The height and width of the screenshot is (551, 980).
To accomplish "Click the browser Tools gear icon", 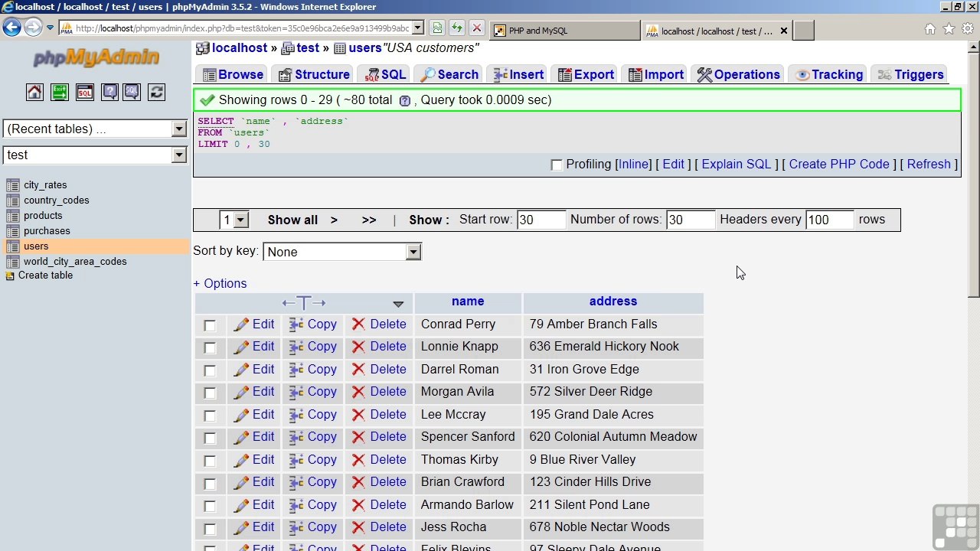I will (968, 29).
